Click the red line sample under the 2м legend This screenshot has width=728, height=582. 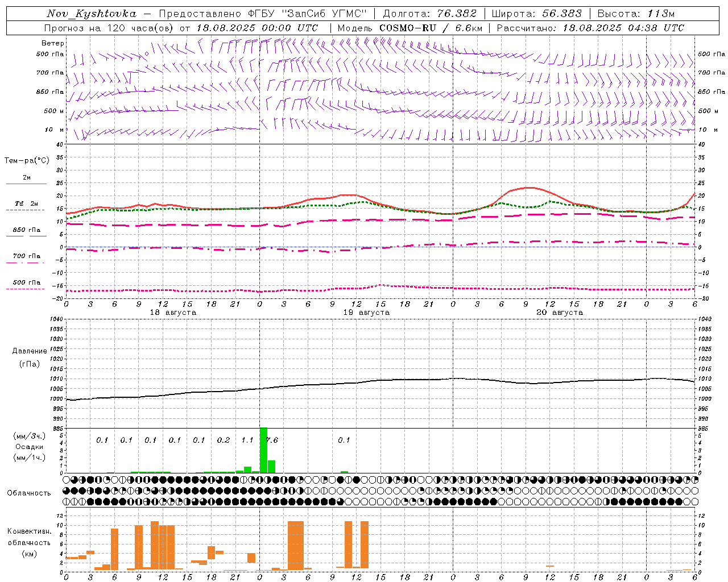26,184
